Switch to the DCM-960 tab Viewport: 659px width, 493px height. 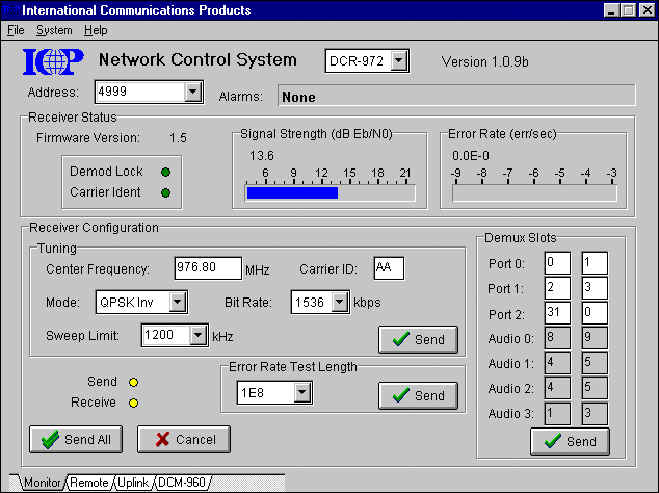[x=182, y=482]
